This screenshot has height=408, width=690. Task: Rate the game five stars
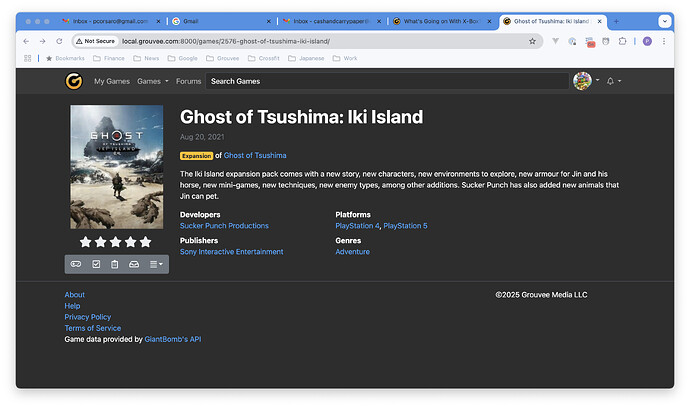click(146, 242)
